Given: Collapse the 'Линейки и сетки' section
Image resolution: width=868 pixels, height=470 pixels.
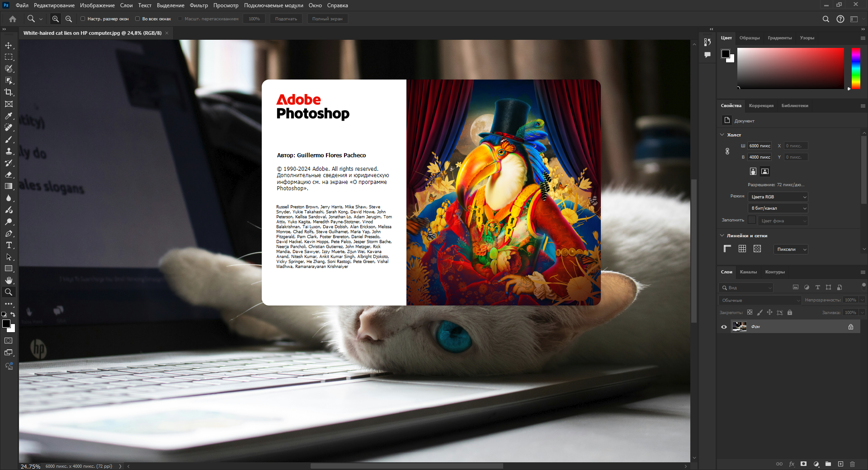Looking at the screenshot, I should (722, 235).
